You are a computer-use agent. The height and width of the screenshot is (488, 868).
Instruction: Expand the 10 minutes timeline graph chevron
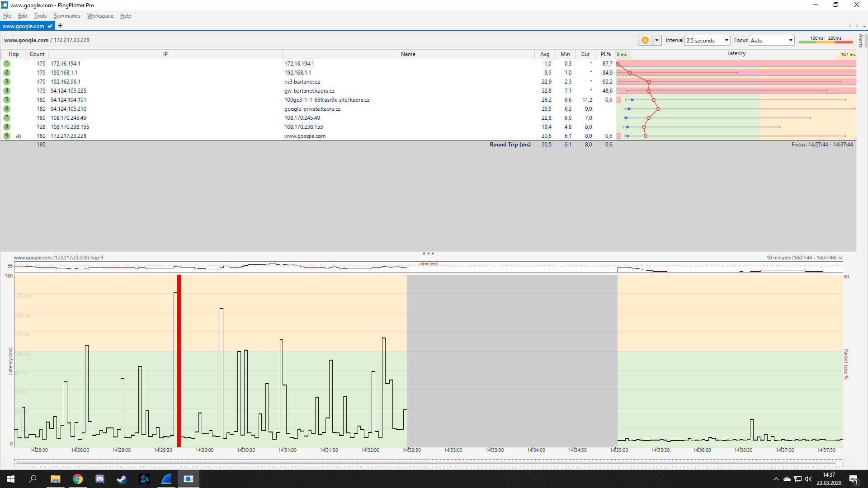840,258
